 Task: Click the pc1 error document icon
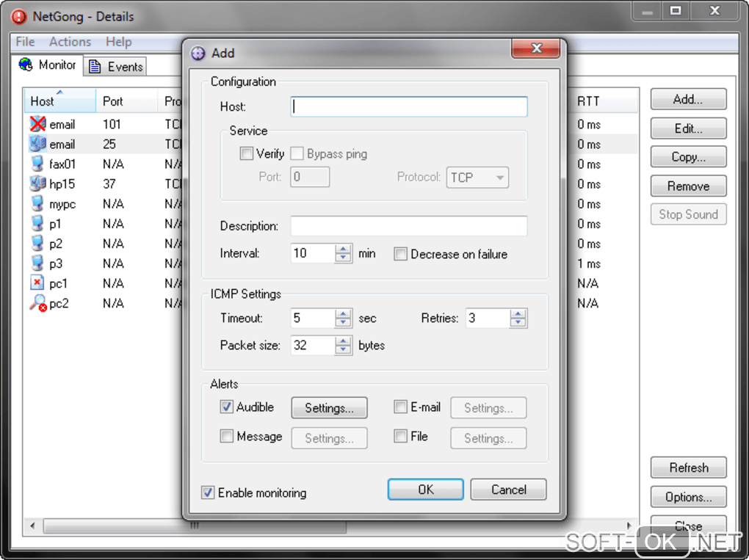37,283
